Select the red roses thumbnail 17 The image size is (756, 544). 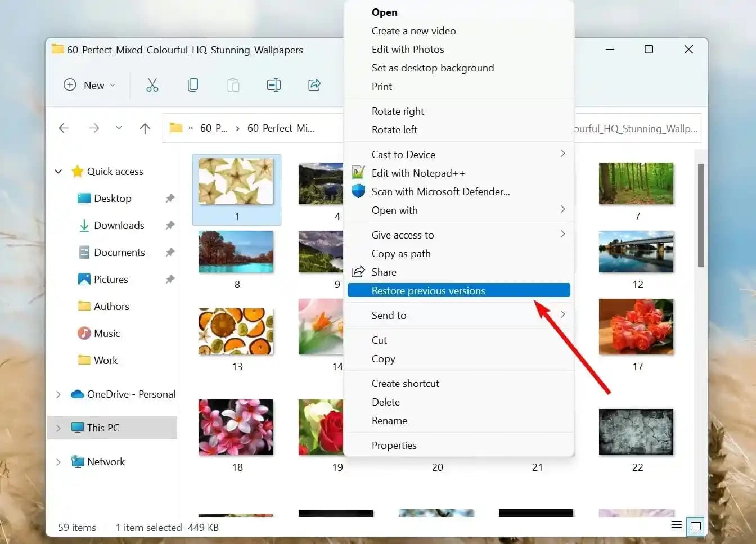coord(636,327)
